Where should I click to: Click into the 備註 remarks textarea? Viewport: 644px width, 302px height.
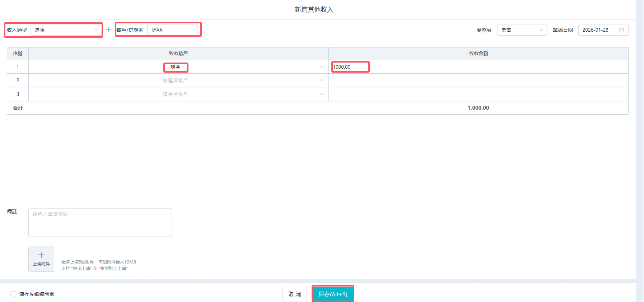(x=100, y=222)
